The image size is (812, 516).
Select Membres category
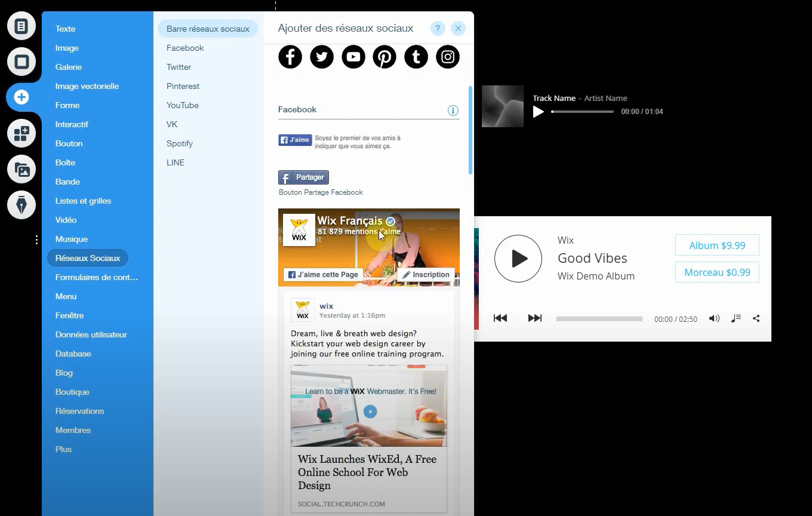[x=73, y=430]
